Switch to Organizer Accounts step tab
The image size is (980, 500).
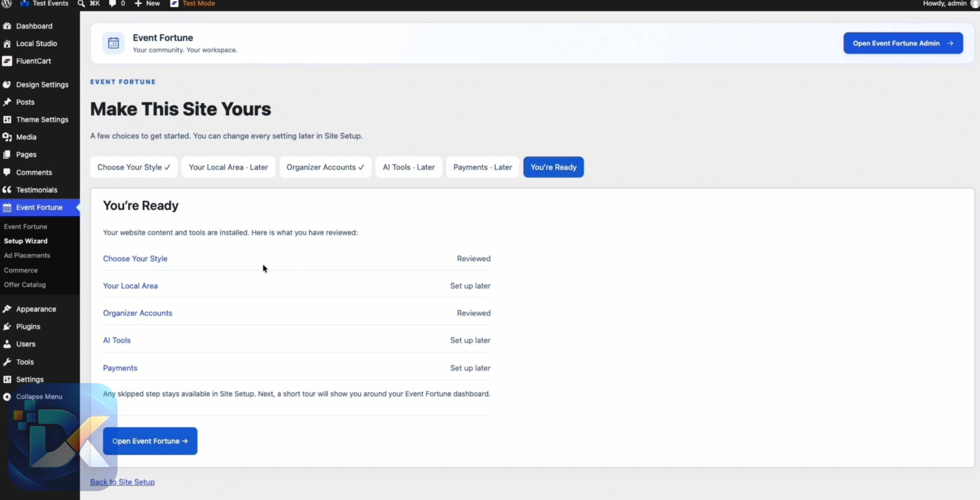[x=325, y=167]
